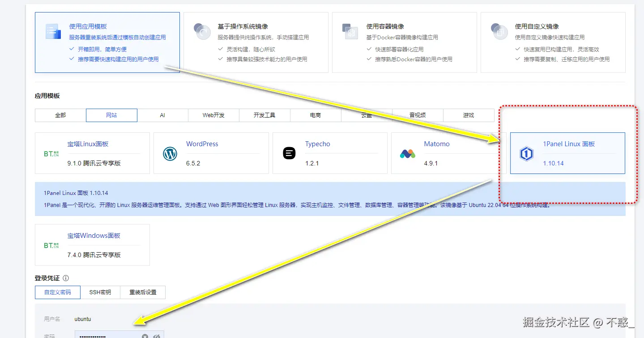This screenshot has height=338, width=644.
Task: Click the Matomo logo icon
Action: [x=408, y=154]
